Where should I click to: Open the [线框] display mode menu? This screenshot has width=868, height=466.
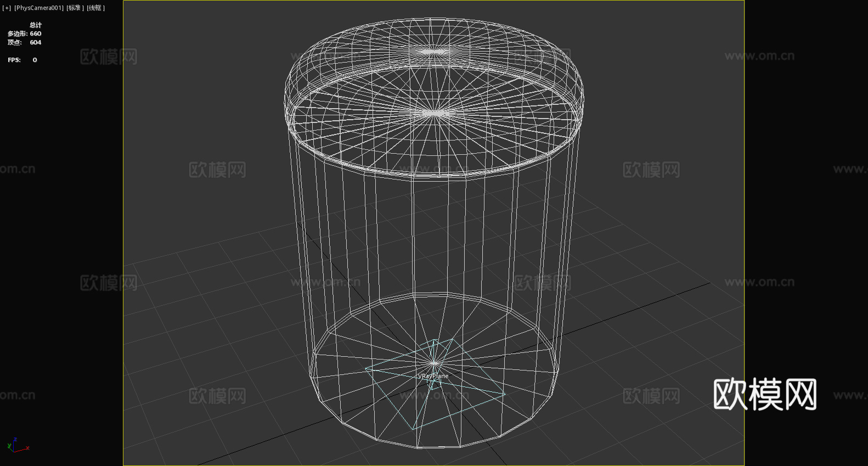coord(95,8)
